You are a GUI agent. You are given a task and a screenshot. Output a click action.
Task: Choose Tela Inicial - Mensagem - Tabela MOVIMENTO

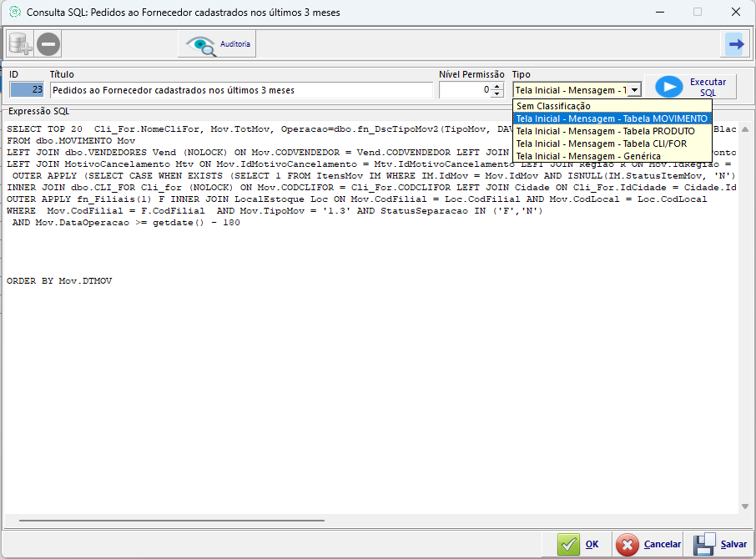coord(612,118)
